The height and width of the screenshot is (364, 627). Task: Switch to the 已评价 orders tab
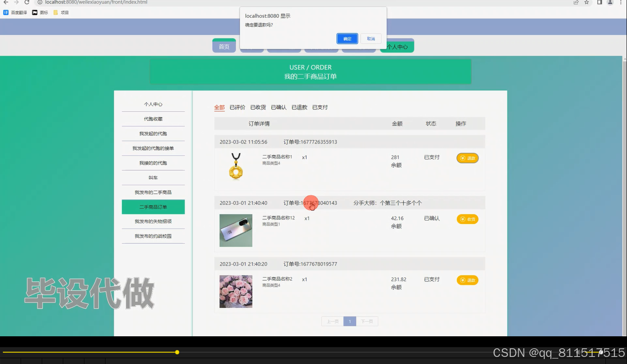237,107
